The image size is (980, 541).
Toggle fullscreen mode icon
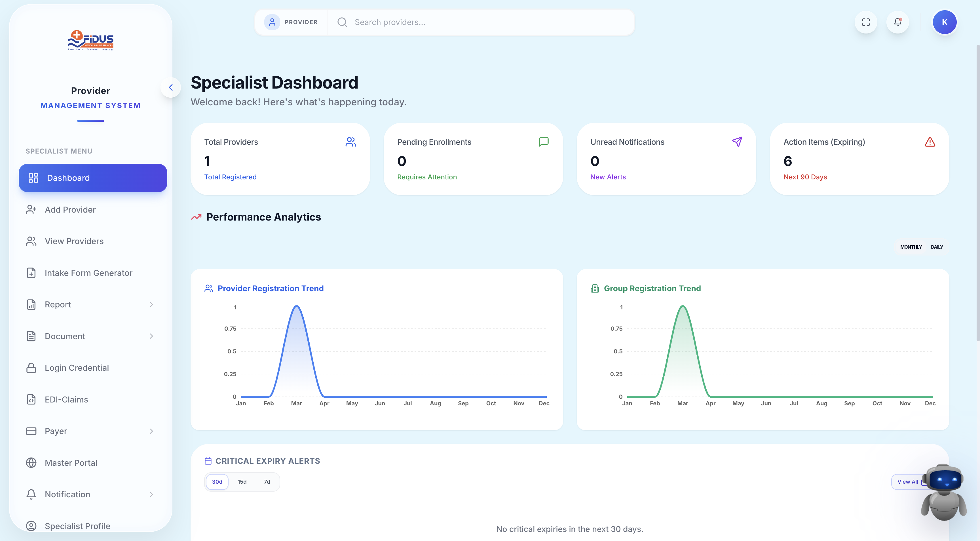coord(866,22)
